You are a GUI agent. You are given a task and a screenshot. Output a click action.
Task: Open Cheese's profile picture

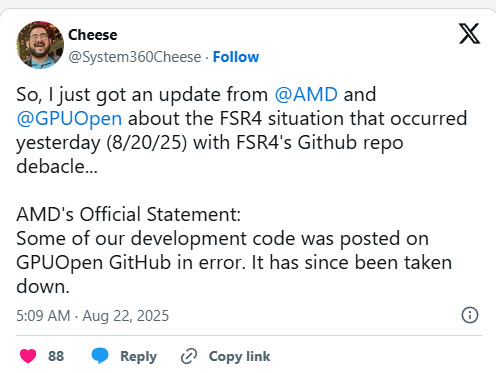40,45
